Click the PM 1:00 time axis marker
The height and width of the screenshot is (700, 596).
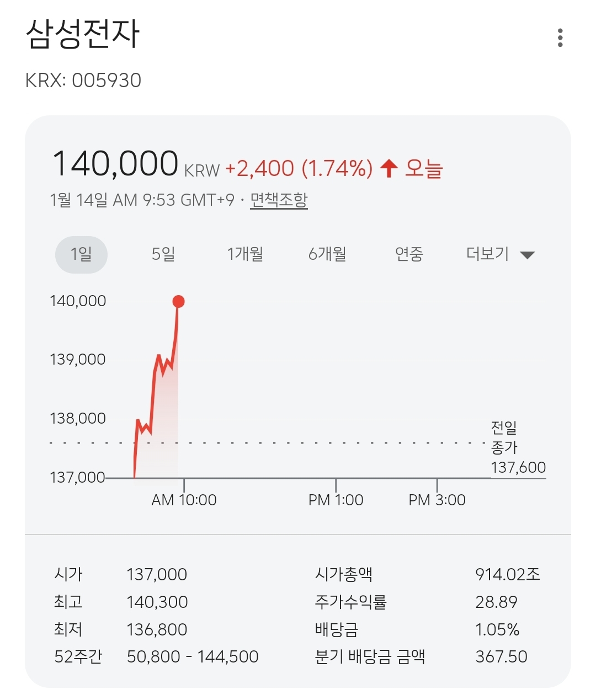336,500
